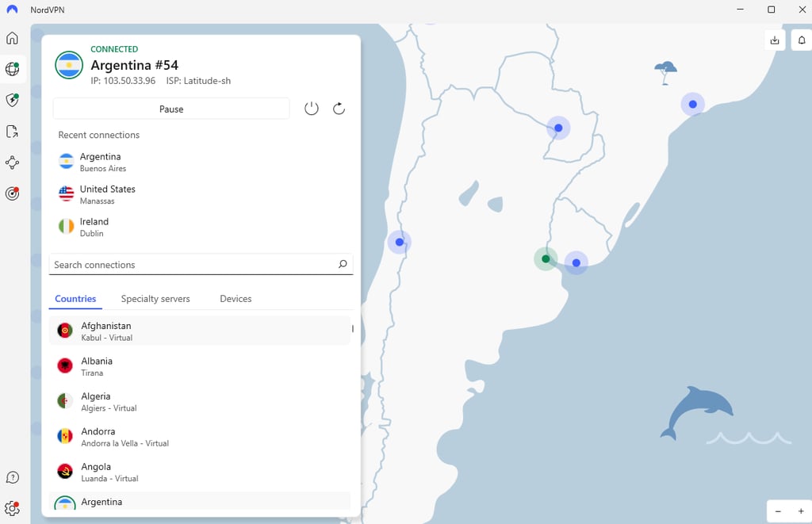Click the Search connections field
Screen dimensions: 812x524
click(201, 264)
